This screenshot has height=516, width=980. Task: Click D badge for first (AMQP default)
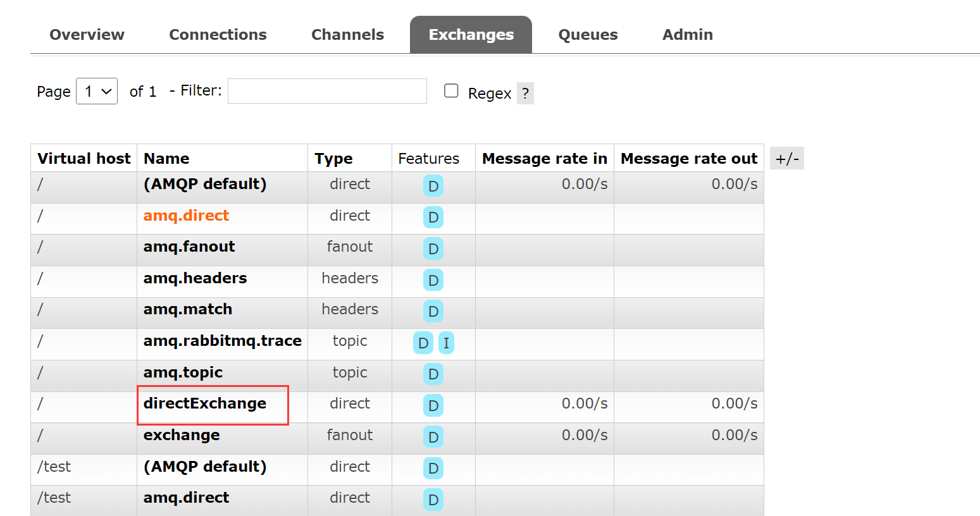pos(433,186)
